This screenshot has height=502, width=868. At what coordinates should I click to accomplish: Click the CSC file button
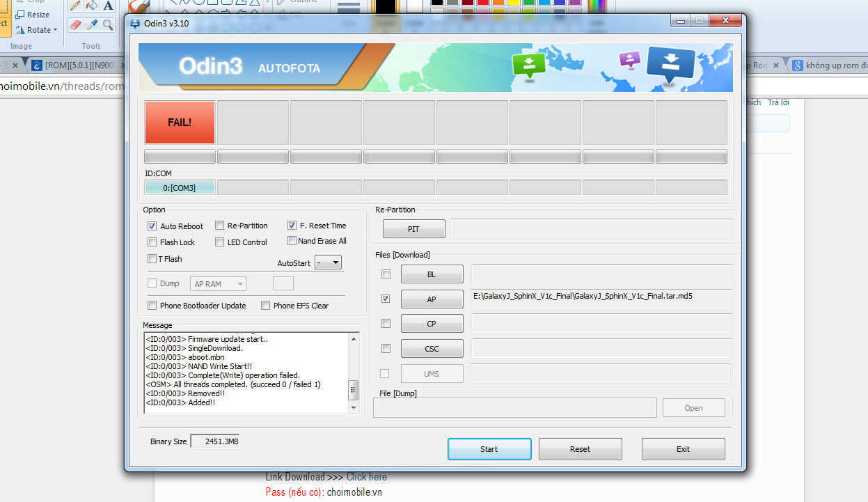pos(432,349)
